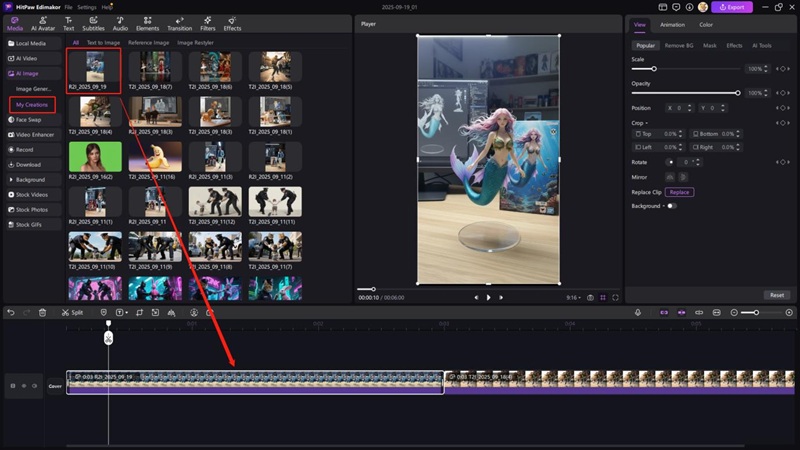The width and height of the screenshot is (800, 450).
Task: Open the Text tool
Action: click(68, 24)
